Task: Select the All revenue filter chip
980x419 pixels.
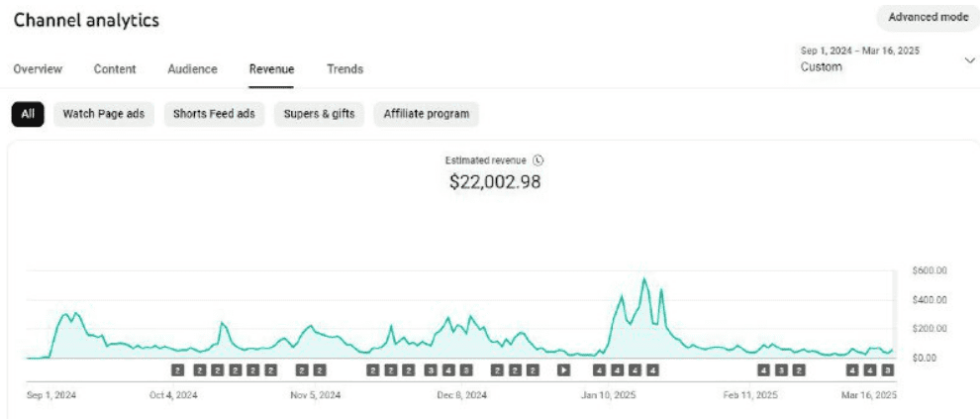Action: (x=28, y=114)
